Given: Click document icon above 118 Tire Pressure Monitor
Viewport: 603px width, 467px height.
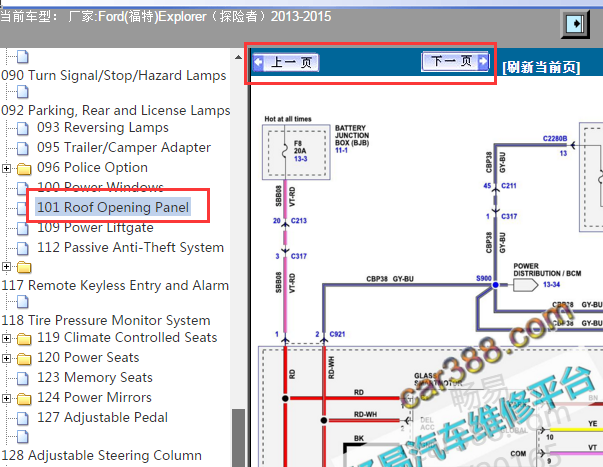Looking at the screenshot, I should pos(23,302).
